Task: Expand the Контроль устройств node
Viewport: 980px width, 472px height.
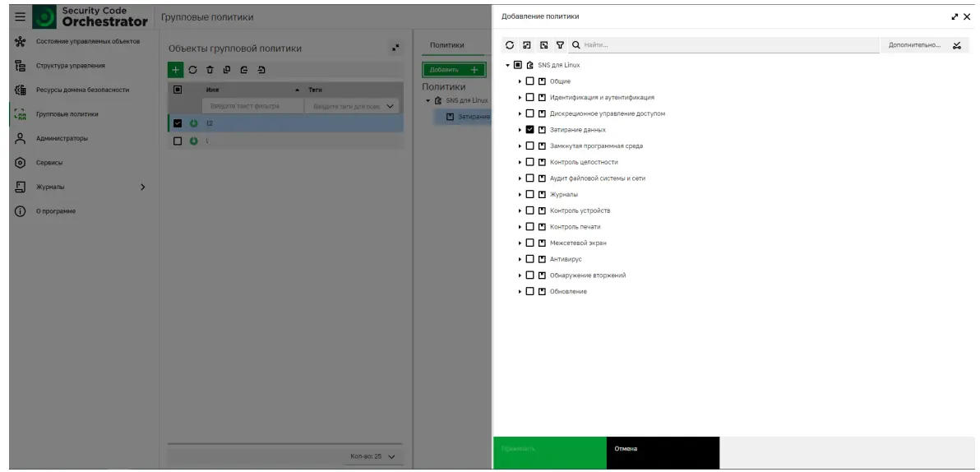Action: coord(520,211)
